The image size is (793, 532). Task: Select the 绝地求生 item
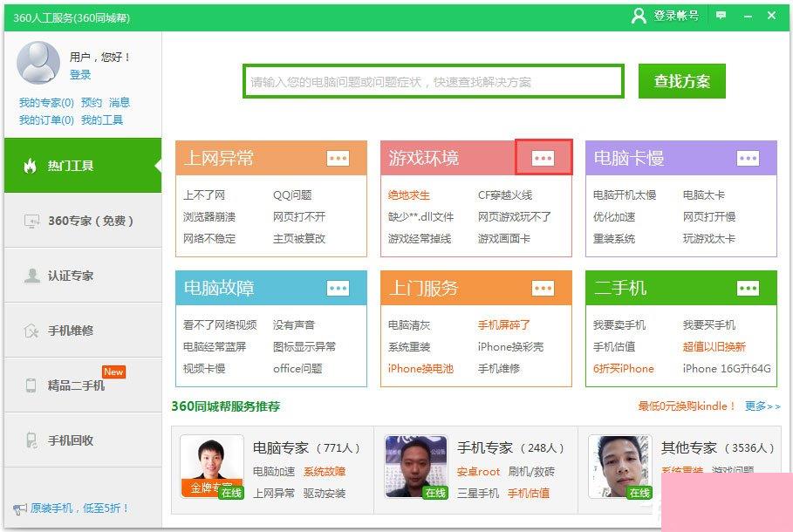(x=409, y=195)
